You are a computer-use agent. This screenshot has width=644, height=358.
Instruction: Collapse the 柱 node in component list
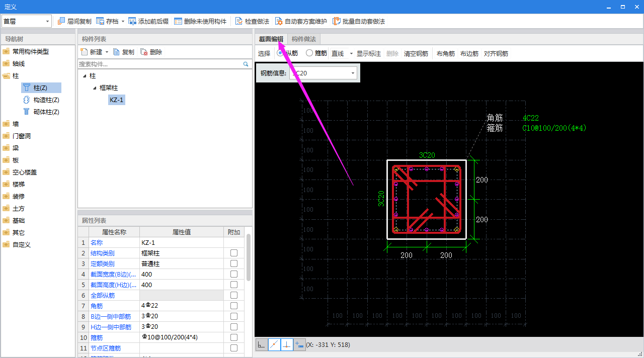tap(85, 76)
